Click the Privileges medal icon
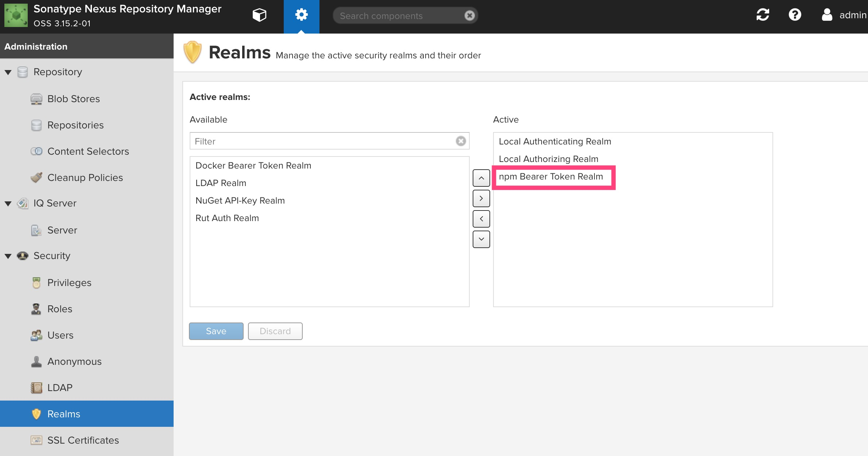868x456 pixels. pos(36,283)
